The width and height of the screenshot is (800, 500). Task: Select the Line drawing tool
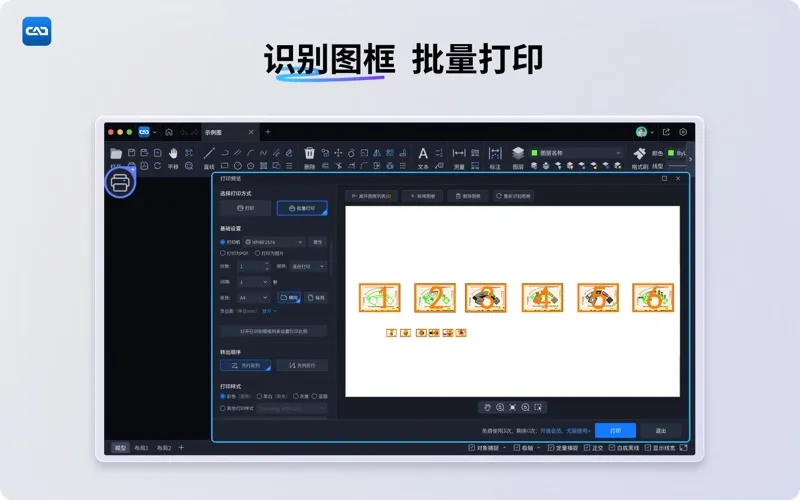click(x=209, y=153)
